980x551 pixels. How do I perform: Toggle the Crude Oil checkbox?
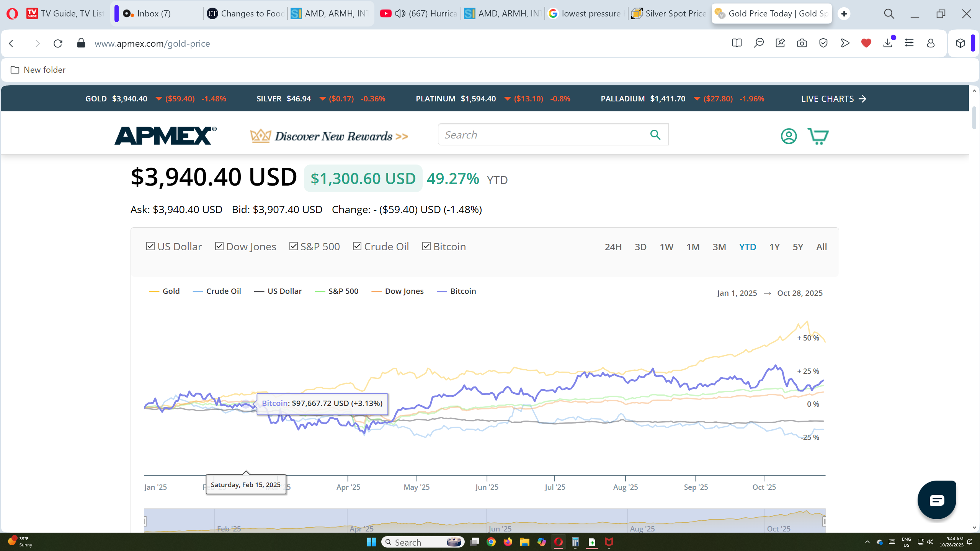[x=357, y=246]
